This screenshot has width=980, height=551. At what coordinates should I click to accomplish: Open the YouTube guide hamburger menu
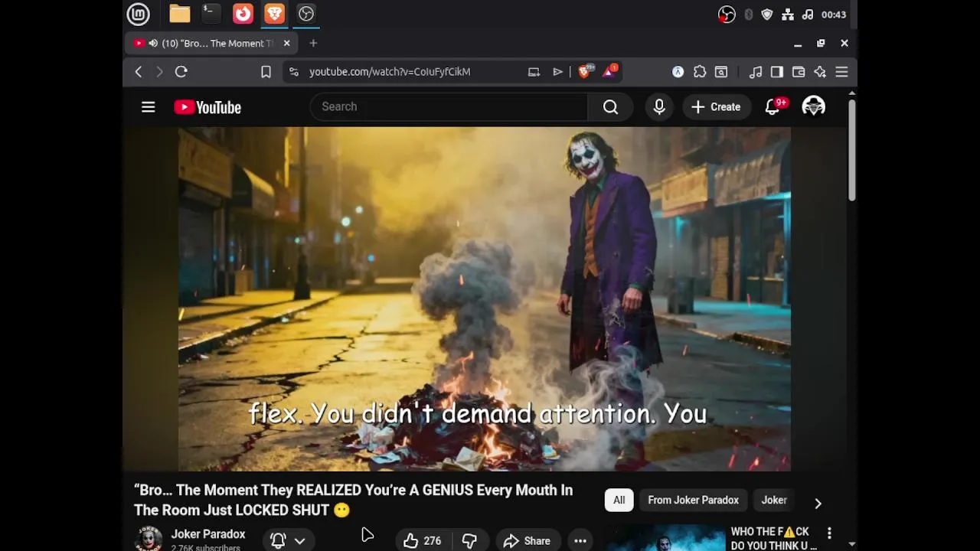[x=149, y=107]
